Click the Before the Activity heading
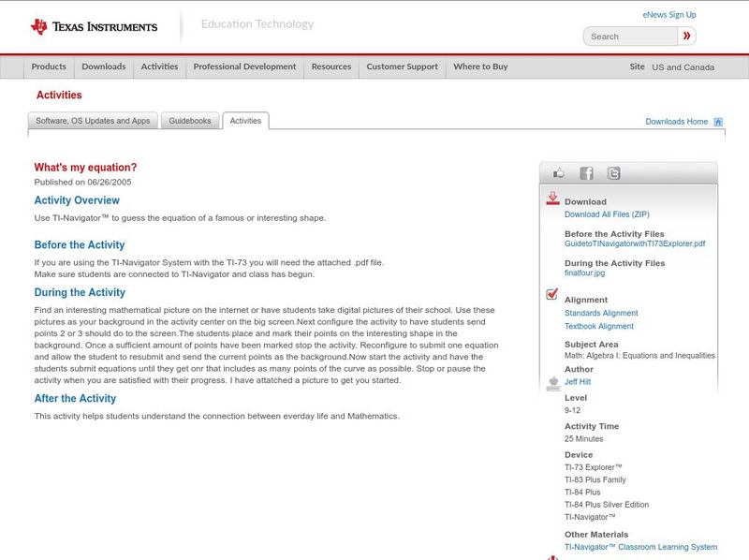The width and height of the screenshot is (749, 560). click(80, 245)
